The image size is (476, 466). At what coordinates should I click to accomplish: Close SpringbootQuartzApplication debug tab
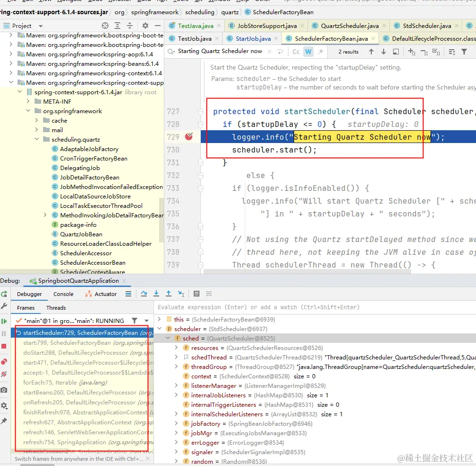pyautogui.click(x=124, y=281)
